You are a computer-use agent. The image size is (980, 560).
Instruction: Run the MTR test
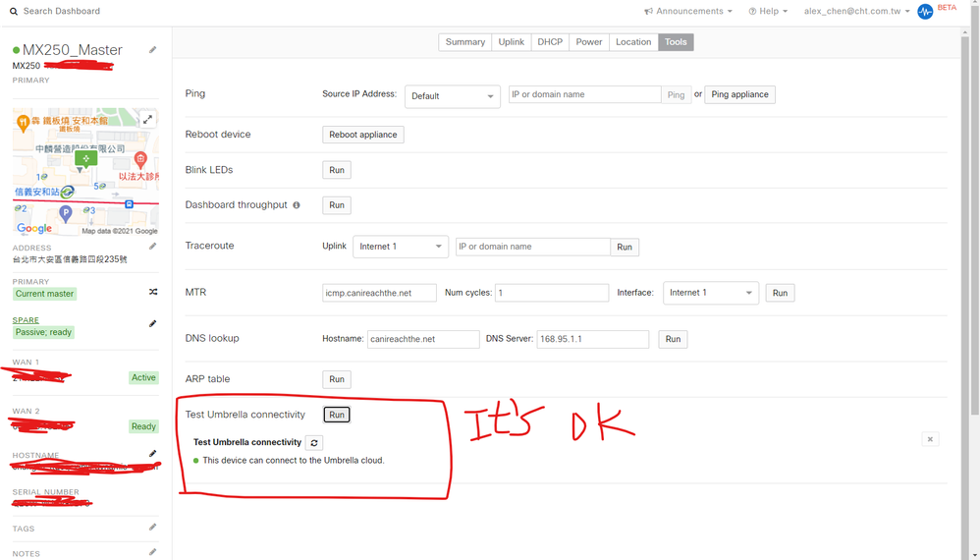[780, 293]
